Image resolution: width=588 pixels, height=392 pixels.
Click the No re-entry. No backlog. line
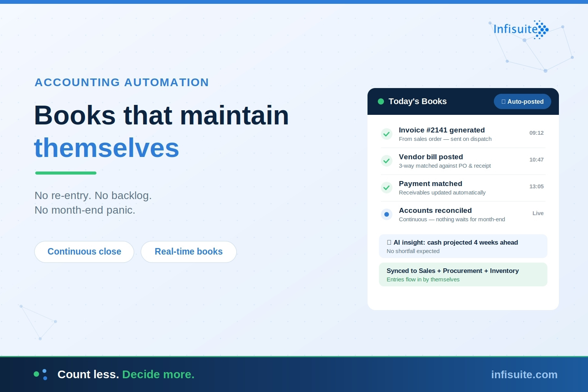(93, 196)
